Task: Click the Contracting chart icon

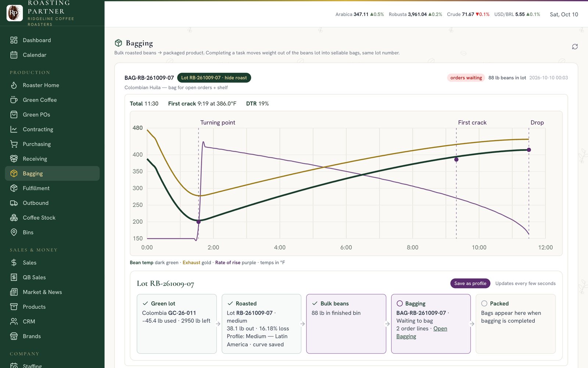Action: point(14,129)
